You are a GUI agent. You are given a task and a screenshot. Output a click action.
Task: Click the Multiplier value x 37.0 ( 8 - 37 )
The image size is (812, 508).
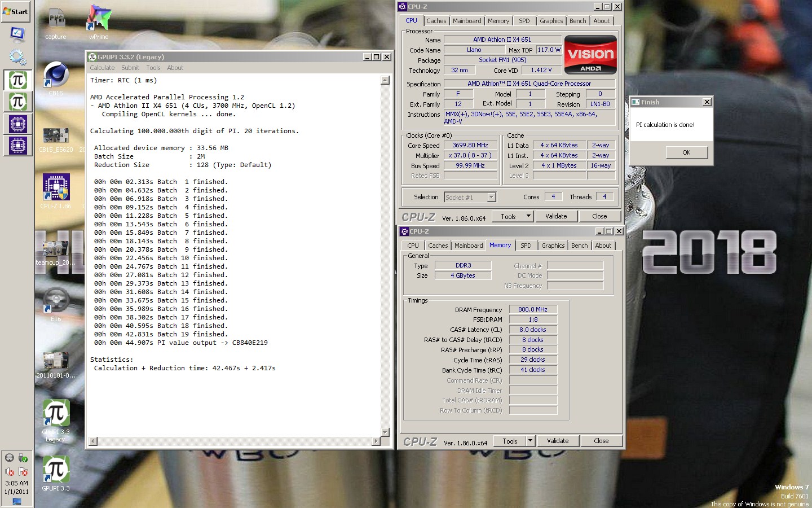(470, 155)
